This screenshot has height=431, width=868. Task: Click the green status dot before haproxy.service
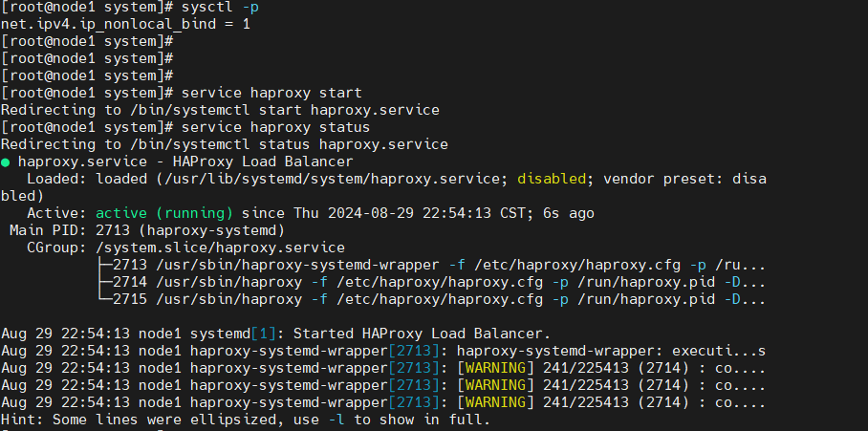[x=5, y=162]
